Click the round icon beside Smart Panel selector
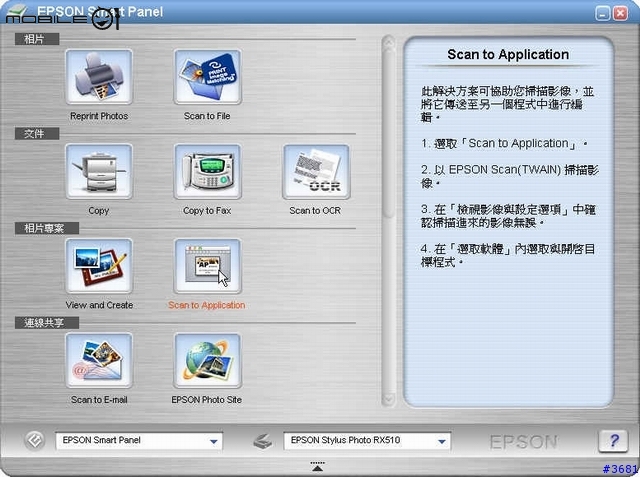The height and width of the screenshot is (477, 640). [34, 441]
